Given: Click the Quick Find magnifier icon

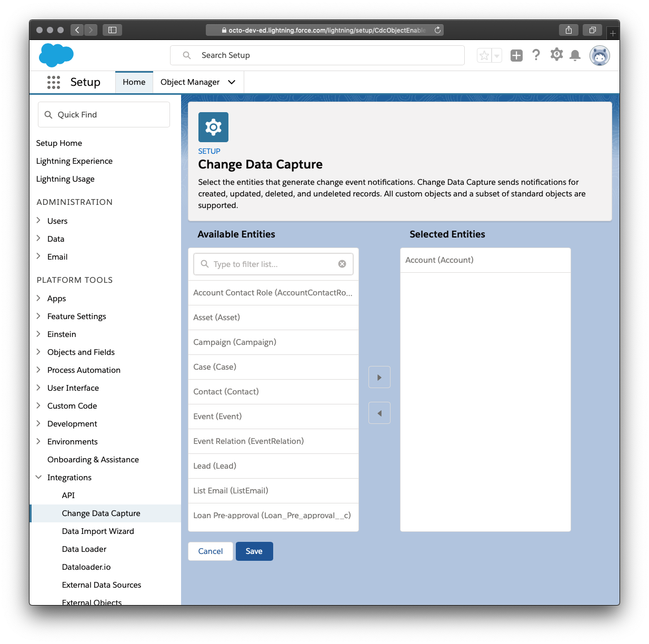Looking at the screenshot, I should click(48, 115).
